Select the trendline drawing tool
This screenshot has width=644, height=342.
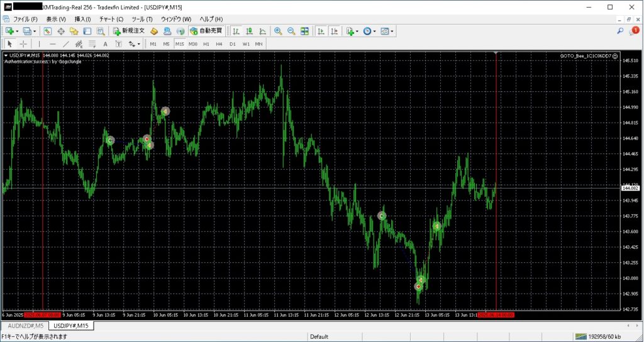[x=66, y=44]
